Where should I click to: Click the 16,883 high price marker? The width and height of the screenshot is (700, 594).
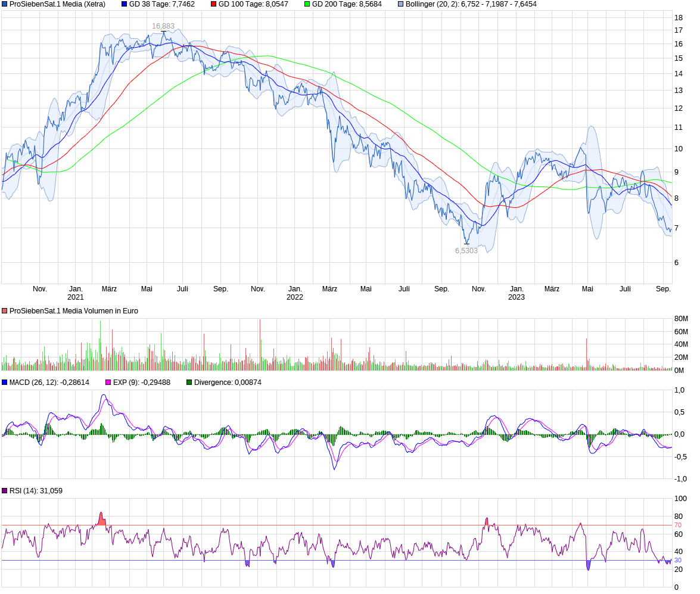click(163, 26)
